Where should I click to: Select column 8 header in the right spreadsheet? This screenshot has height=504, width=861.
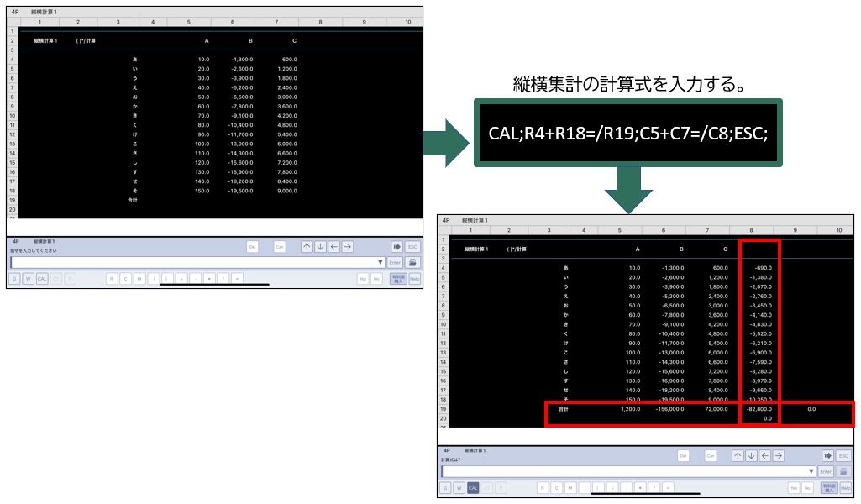click(752, 229)
